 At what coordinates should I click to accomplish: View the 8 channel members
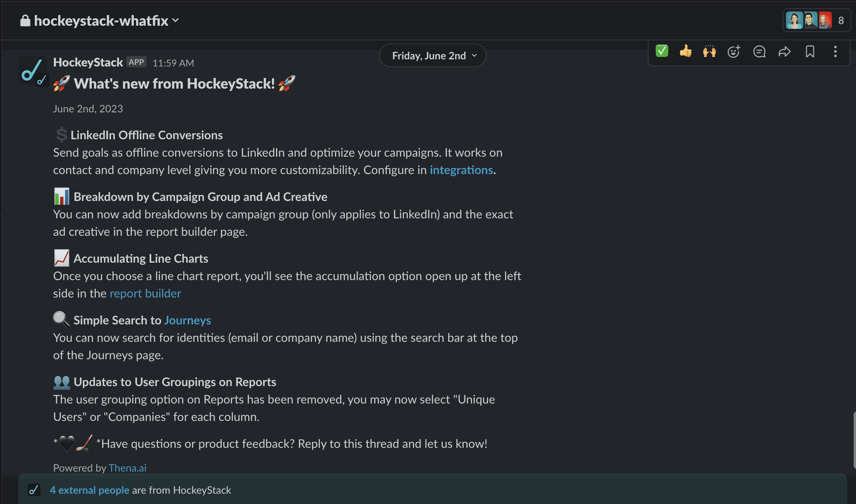click(x=816, y=21)
